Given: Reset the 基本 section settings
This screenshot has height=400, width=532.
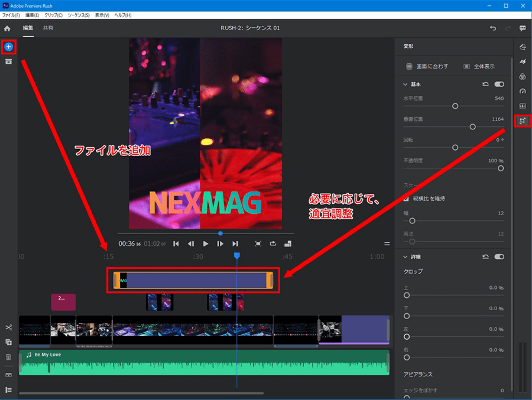Looking at the screenshot, I should (485, 84).
